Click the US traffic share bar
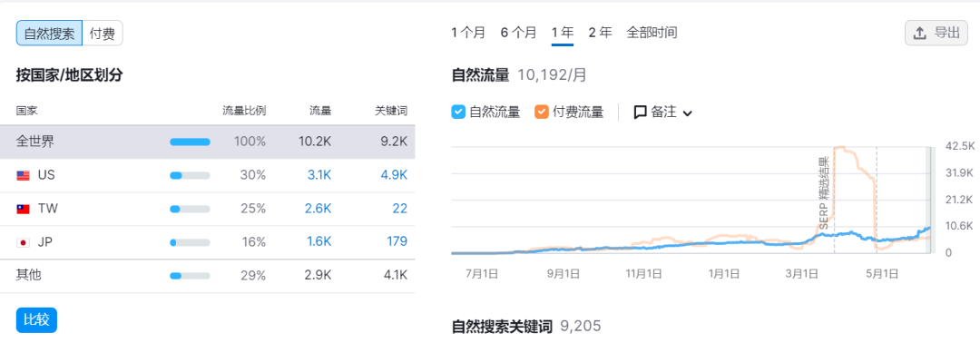 pyautogui.click(x=190, y=175)
